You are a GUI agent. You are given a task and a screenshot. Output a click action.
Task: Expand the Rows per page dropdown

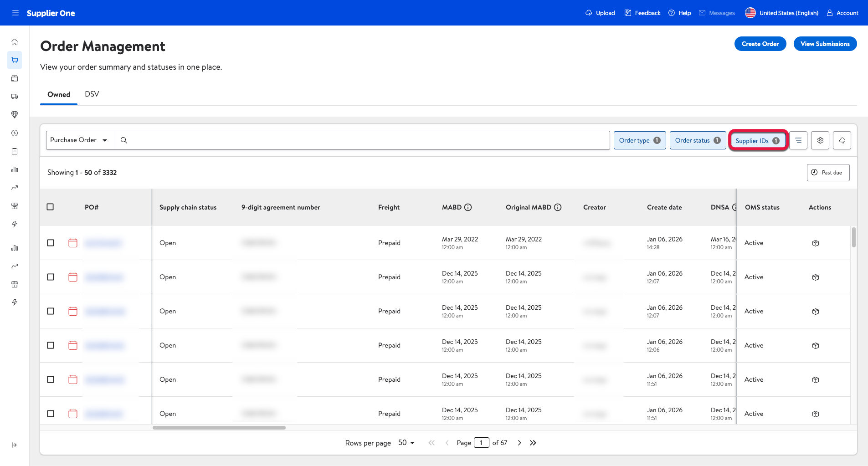click(x=406, y=443)
